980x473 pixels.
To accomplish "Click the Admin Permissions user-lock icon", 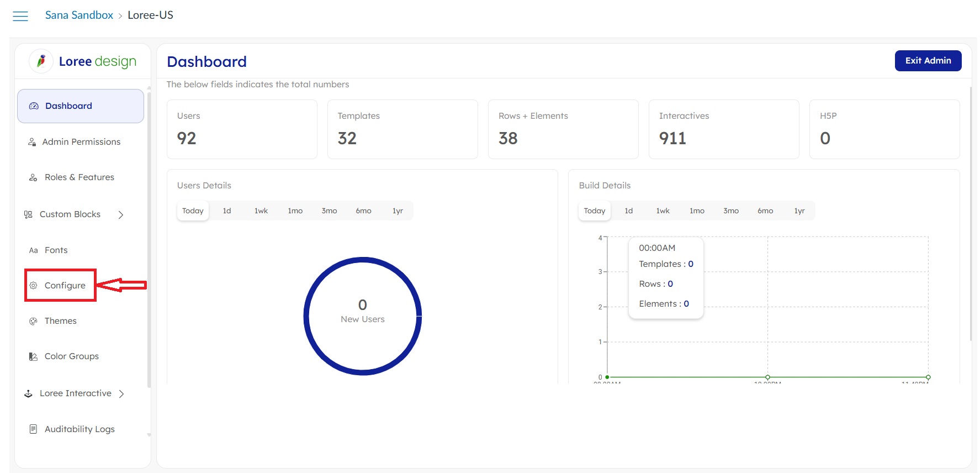I will click(x=32, y=142).
